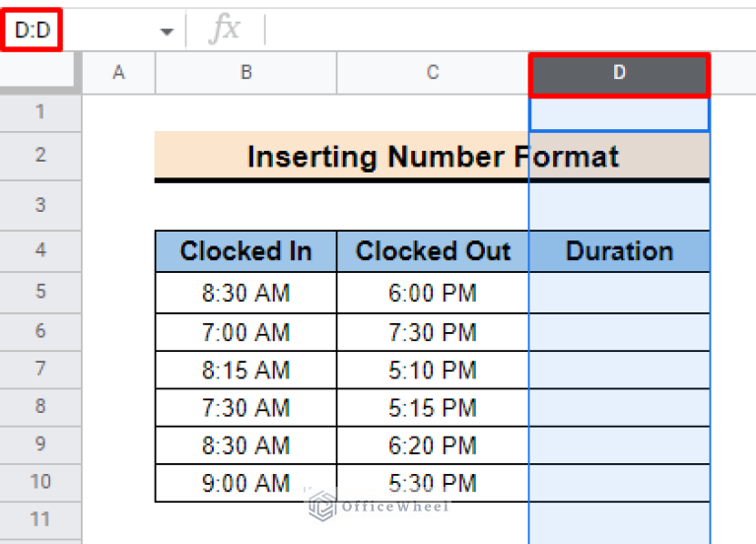
Task: Select row 8 header
Action: (40, 407)
